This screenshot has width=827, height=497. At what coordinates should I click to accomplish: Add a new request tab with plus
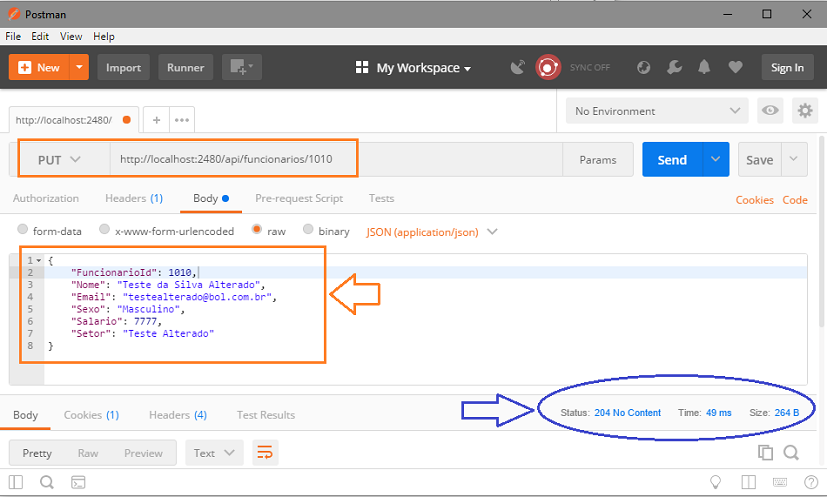pos(157,120)
